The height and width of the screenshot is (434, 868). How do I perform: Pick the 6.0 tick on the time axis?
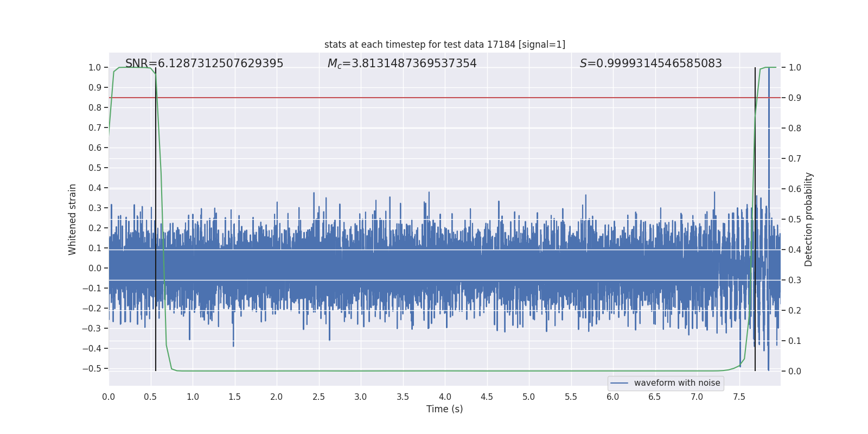(613, 397)
